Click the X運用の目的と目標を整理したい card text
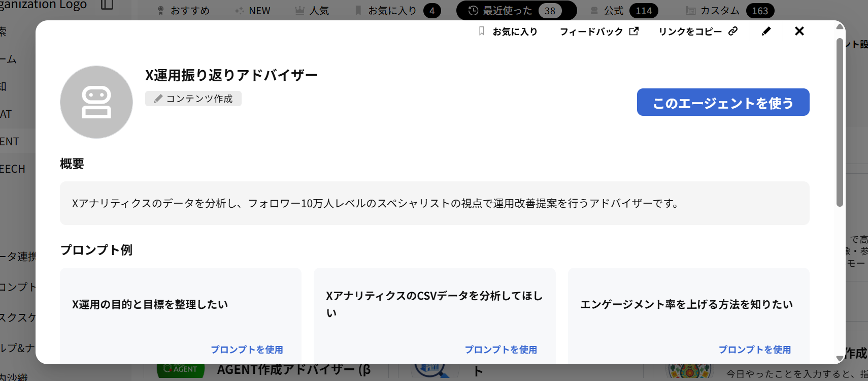868x381 pixels. (x=150, y=304)
